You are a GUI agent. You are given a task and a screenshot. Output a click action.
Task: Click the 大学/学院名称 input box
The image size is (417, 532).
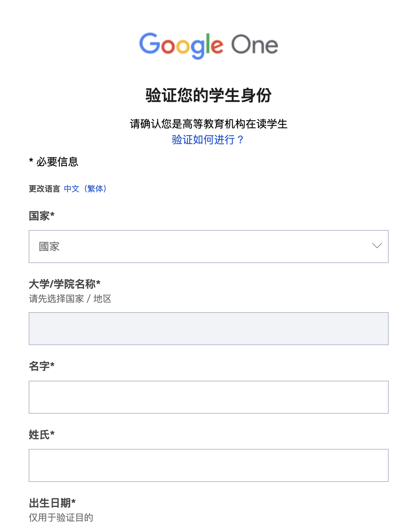coord(208,329)
